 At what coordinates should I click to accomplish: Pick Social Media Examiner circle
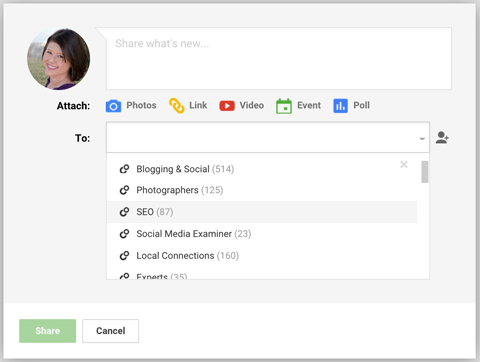click(x=262, y=234)
